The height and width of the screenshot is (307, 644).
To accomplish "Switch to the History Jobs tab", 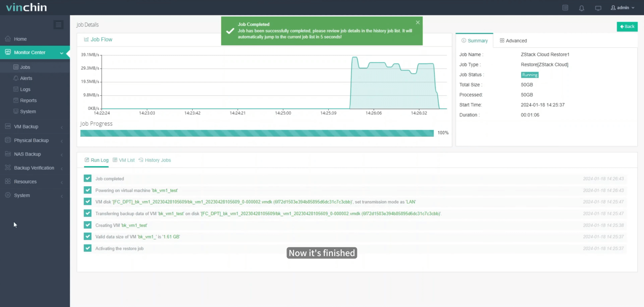I will pyautogui.click(x=155, y=160).
